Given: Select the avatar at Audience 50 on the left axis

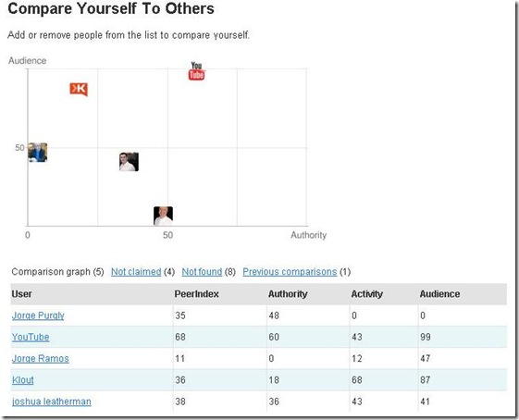Looking at the screenshot, I should click(x=37, y=153).
